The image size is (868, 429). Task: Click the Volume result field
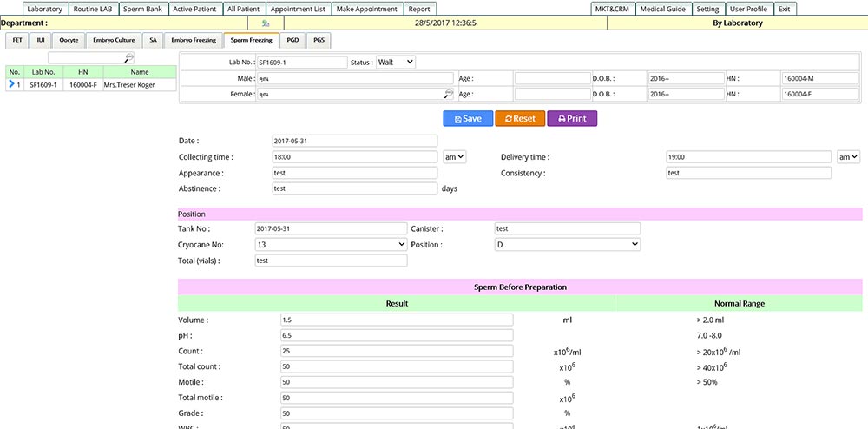click(x=397, y=320)
